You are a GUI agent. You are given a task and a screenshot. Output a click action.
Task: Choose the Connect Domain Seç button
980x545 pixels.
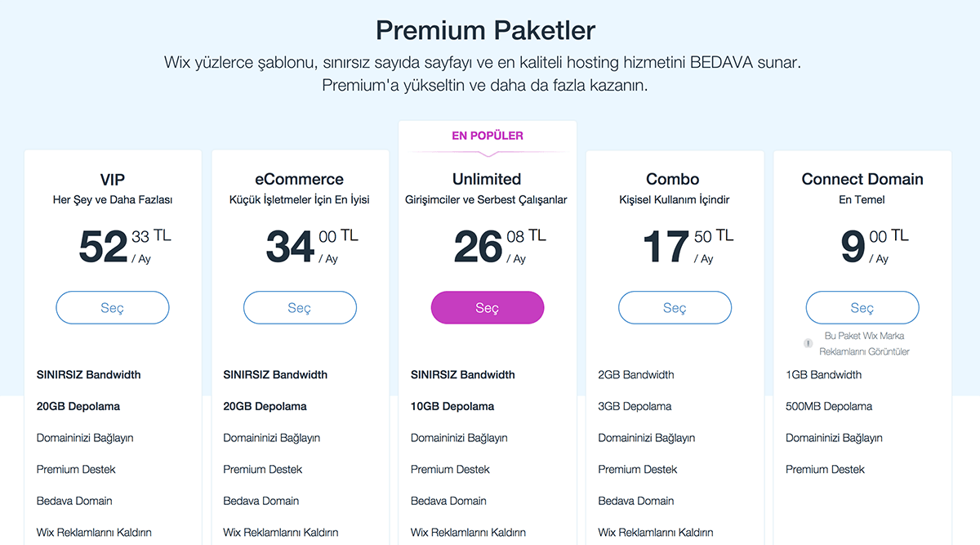[x=862, y=308]
